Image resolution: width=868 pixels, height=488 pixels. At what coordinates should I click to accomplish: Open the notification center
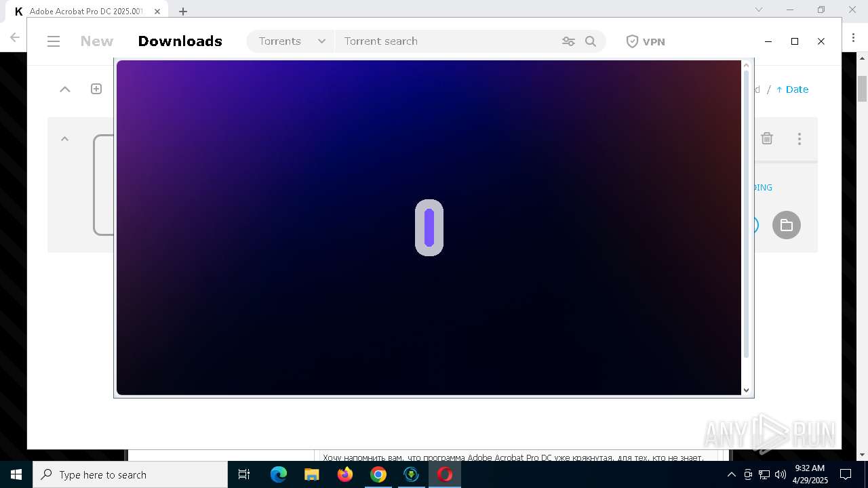click(x=846, y=474)
